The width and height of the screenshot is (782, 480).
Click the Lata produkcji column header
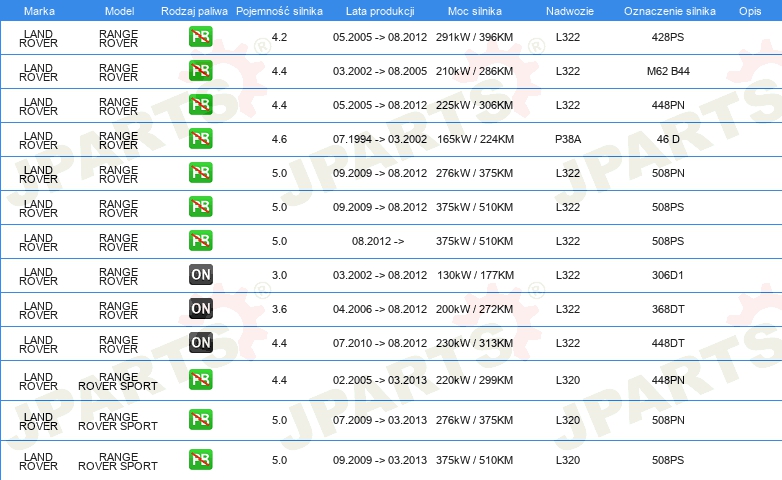pyautogui.click(x=380, y=11)
